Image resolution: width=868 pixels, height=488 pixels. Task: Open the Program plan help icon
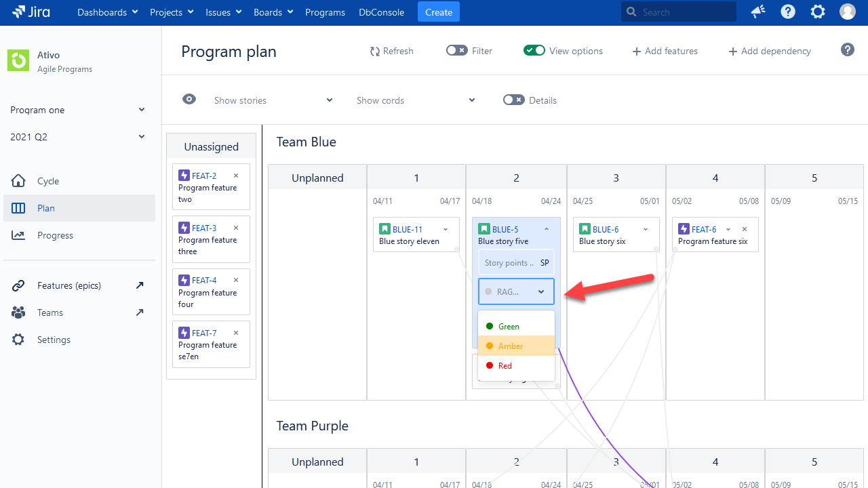[847, 49]
